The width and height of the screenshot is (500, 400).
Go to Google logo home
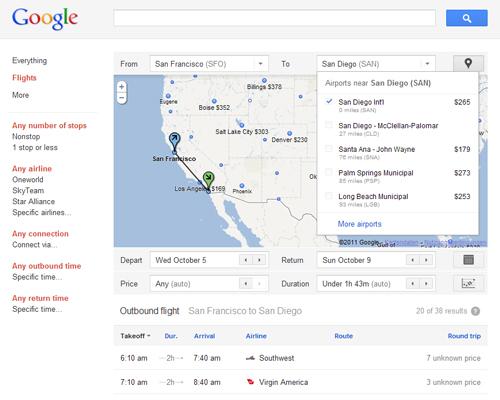(45, 18)
